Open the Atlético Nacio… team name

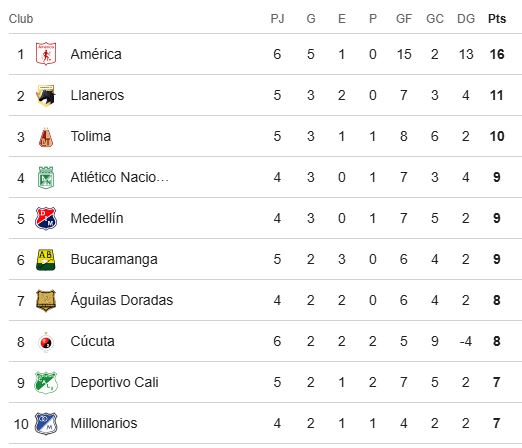[x=120, y=177]
